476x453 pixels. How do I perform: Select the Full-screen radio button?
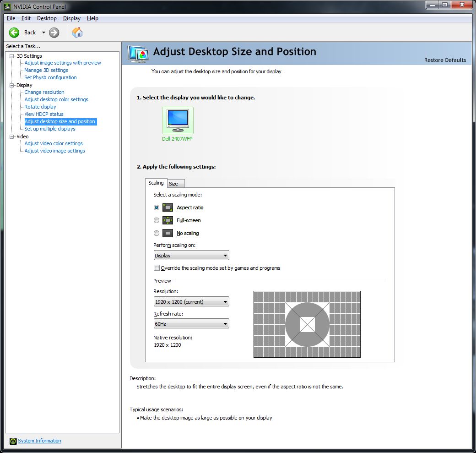coord(157,220)
